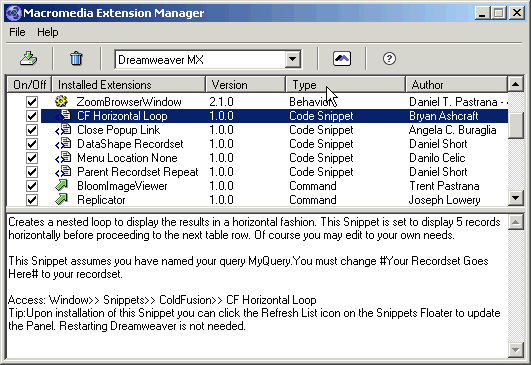Select the Menu Location None row
This screenshot has width=531, height=365.
click(257, 158)
